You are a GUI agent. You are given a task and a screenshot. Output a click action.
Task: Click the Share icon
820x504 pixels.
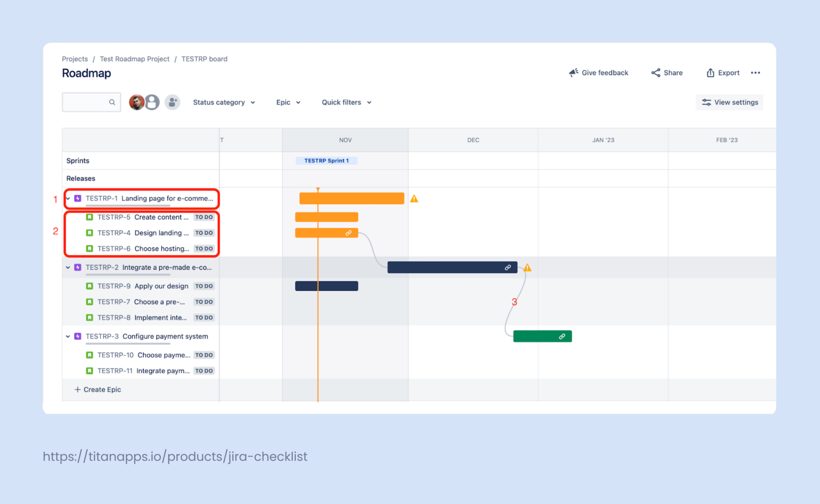655,72
